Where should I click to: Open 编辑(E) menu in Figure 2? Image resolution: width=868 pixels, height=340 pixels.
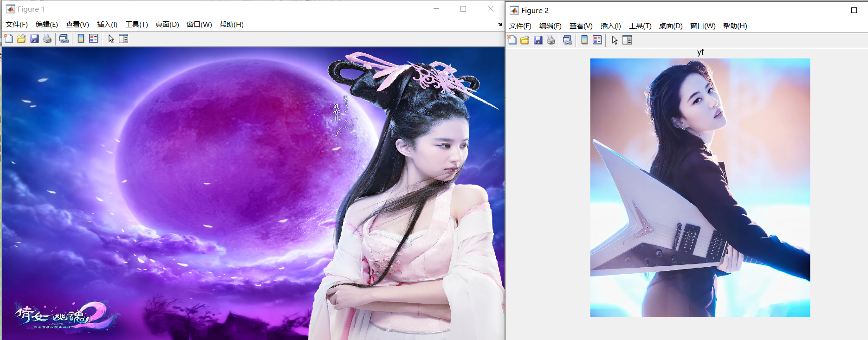[x=551, y=26]
